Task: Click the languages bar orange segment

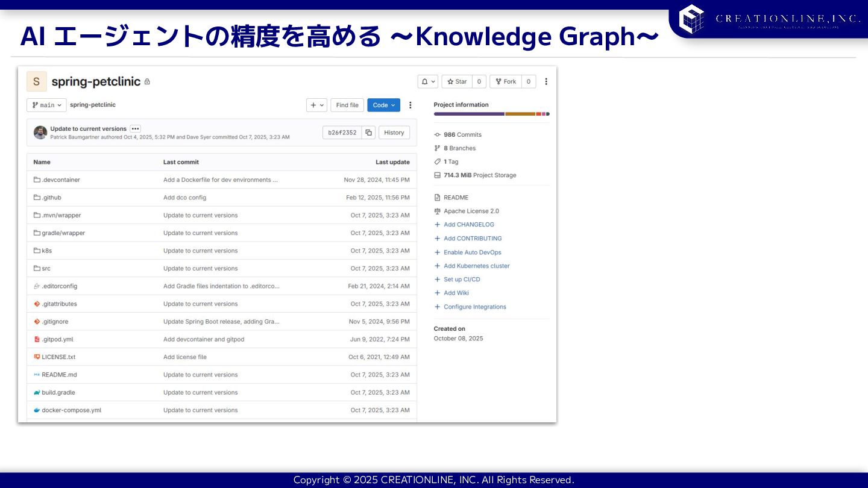Action: (520, 114)
